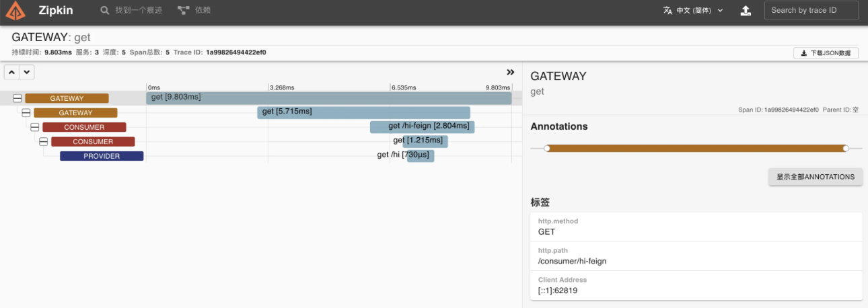Viewport: 868px width, 308px height.
Task: Click the http.method GET tag value
Action: coord(546,231)
